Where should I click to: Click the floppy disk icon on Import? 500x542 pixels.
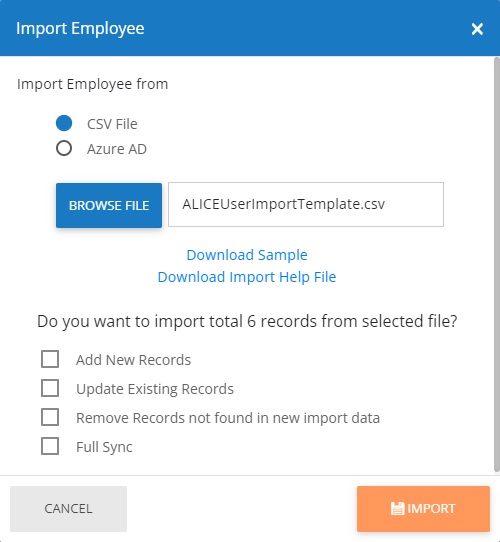click(x=397, y=508)
